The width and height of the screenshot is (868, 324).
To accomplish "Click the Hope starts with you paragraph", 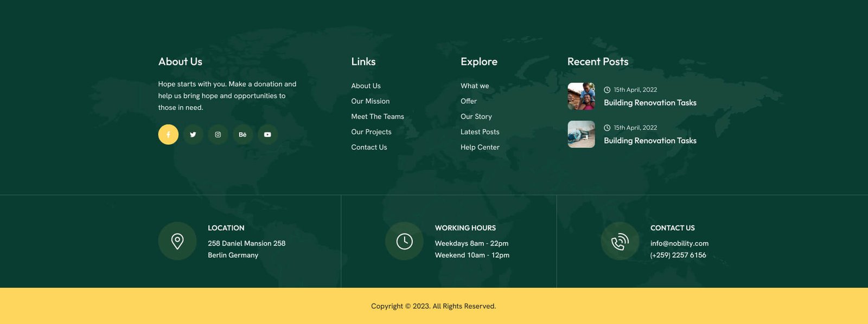I will tap(227, 96).
